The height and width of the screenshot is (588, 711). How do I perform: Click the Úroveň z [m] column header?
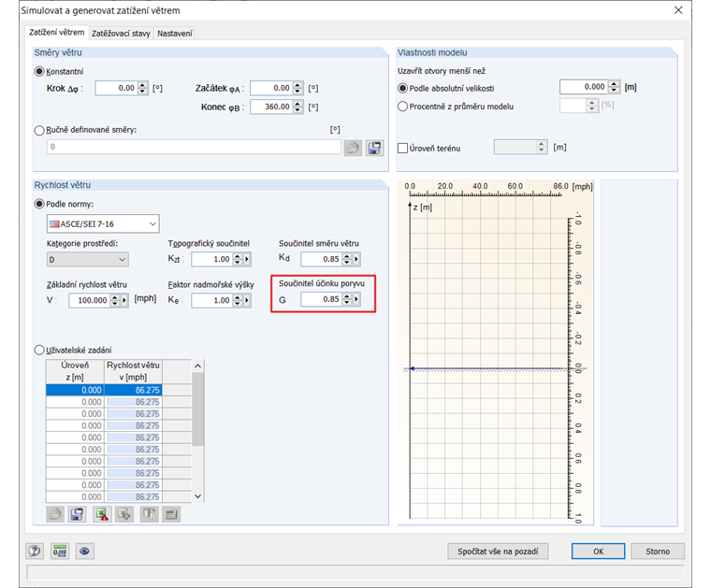pyautogui.click(x=75, y=371)
